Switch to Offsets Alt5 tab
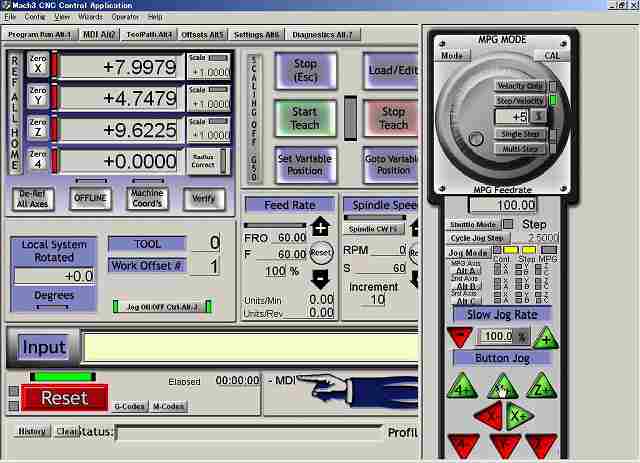 point(202,35)
